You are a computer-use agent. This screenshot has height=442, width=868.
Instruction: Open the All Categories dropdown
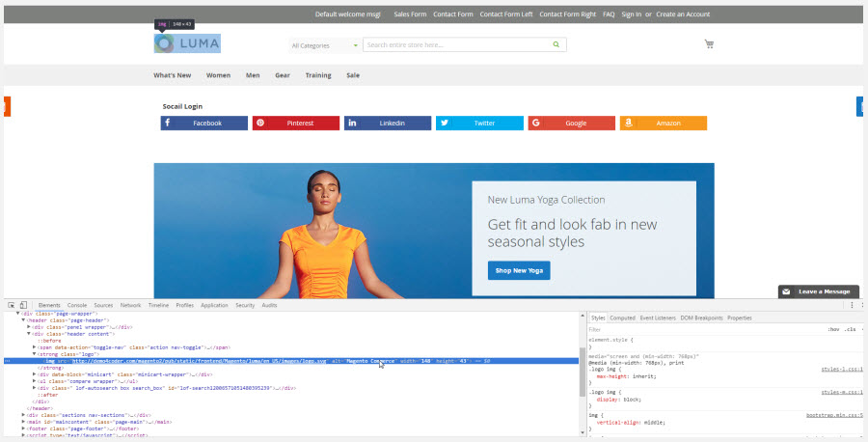point(324,45)
